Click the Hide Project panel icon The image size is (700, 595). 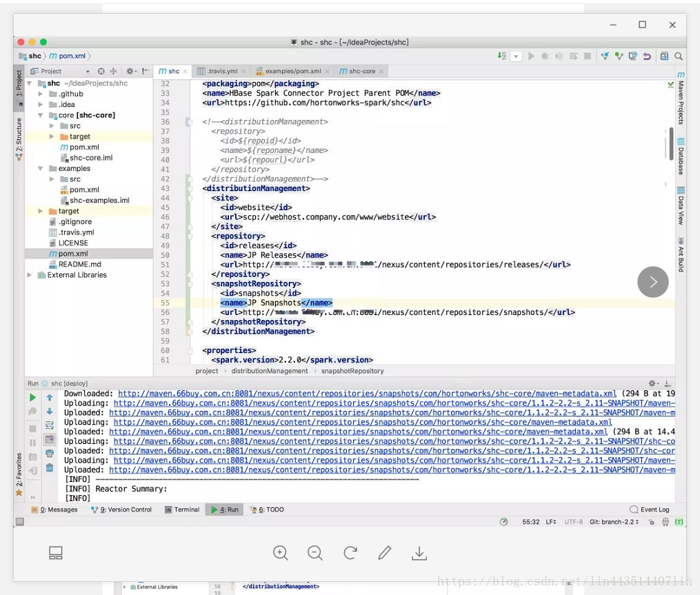click(x=145, y=71)
